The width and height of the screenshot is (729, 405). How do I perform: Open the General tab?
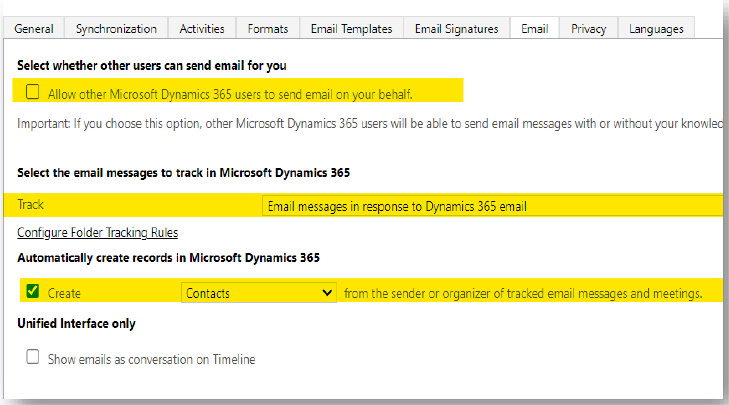point(34,29)
